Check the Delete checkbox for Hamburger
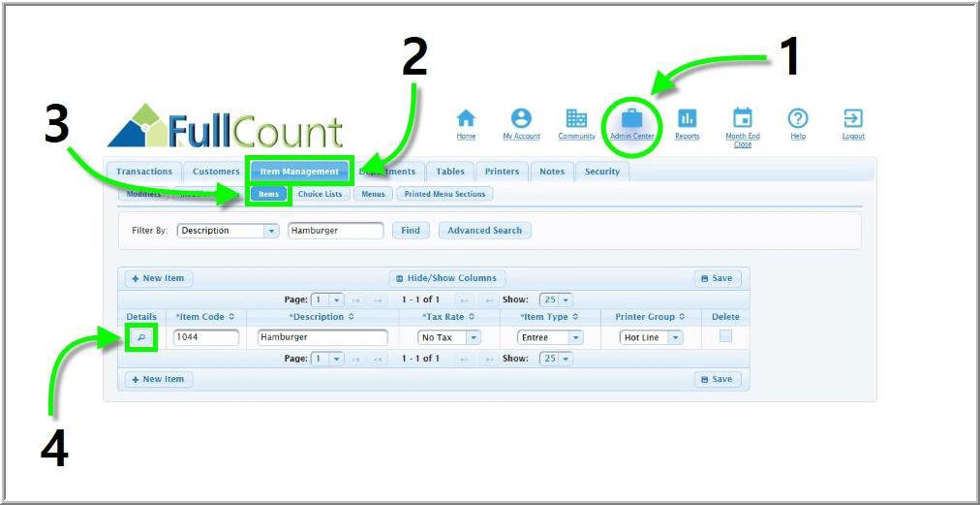 click(725, 336)
